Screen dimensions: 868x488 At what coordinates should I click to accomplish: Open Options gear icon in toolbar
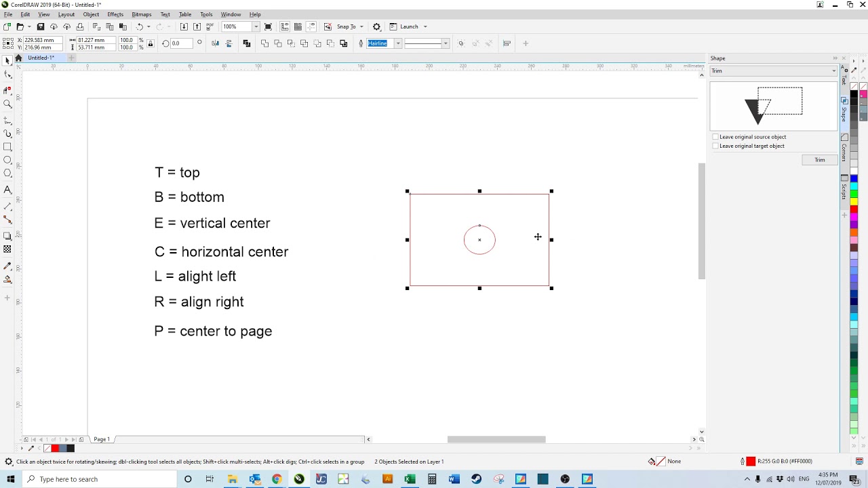point(377,26)
